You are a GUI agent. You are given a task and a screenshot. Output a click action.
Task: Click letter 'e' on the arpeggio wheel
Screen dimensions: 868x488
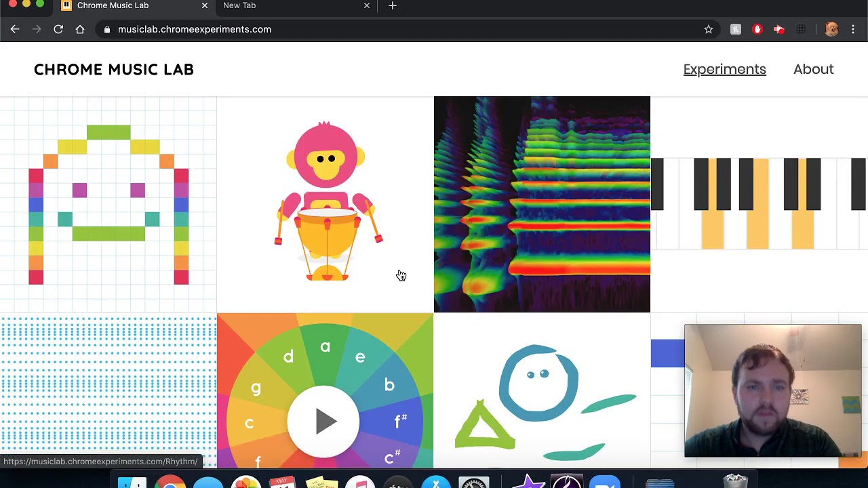[360, 357]
